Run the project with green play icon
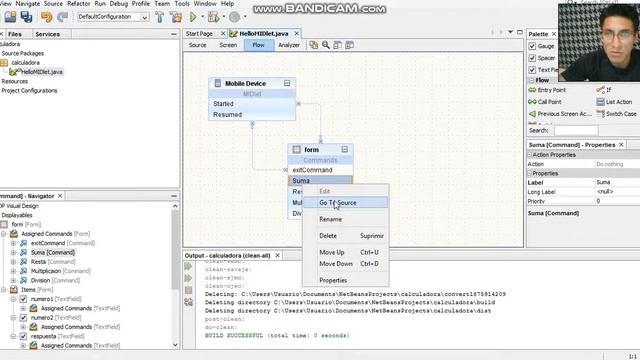Image resolution: width=640 pixels, height=360 pixels. click(x=193, y=17)
